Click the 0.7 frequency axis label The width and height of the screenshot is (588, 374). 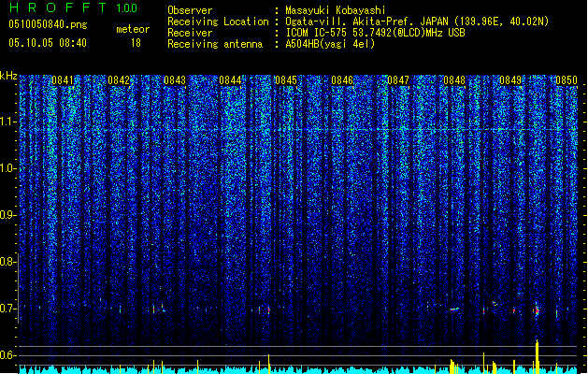pos(8,309)
